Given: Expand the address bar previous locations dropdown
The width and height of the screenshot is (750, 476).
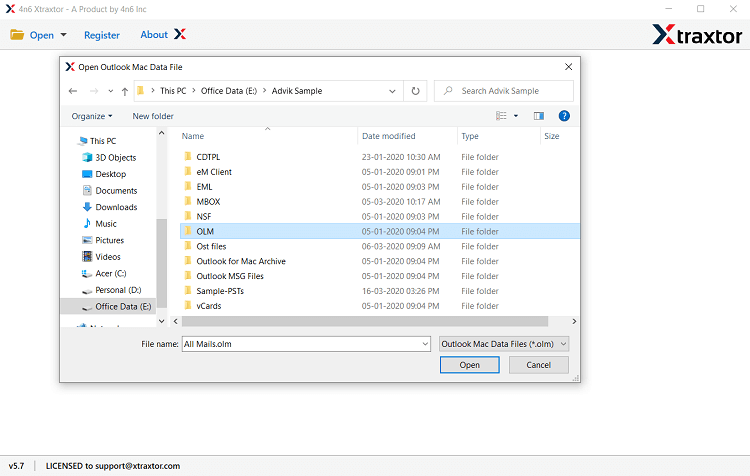Looking at the screenshot, I should pyautogui.click(x=392, y=91).
